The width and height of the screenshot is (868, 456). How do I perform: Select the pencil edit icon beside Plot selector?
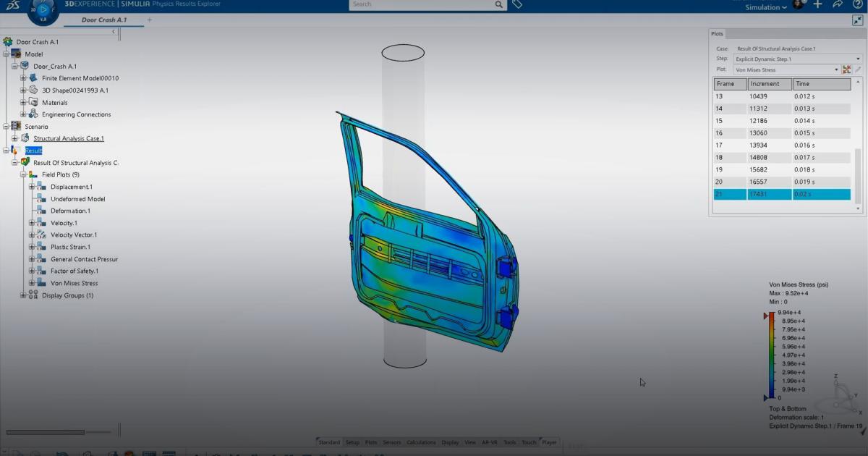pos(858,69)
